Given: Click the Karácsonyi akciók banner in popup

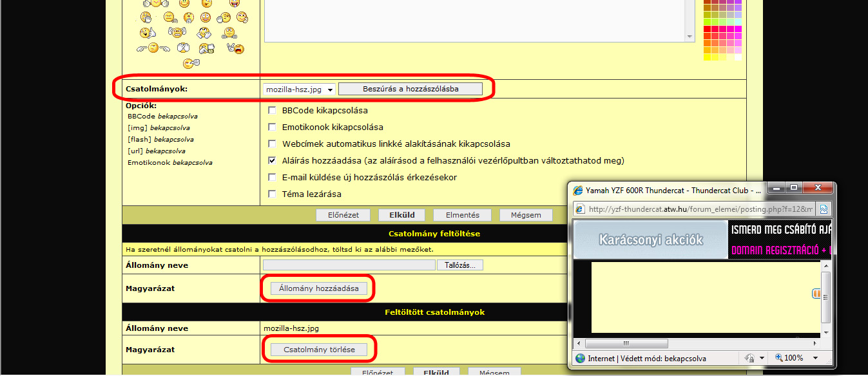Looking at the screenshot, I should 651,240.
